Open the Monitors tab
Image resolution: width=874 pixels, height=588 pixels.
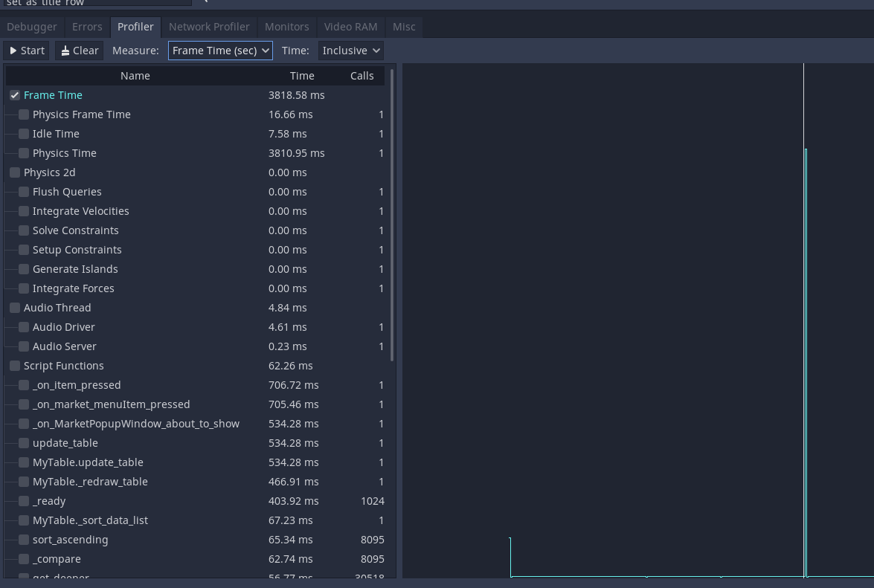point(286,27)
